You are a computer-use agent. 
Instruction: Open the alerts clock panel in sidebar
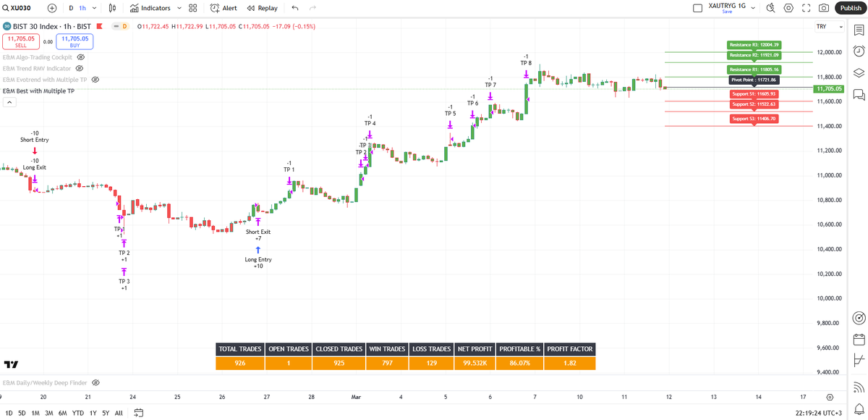click(x=859, y=51)
